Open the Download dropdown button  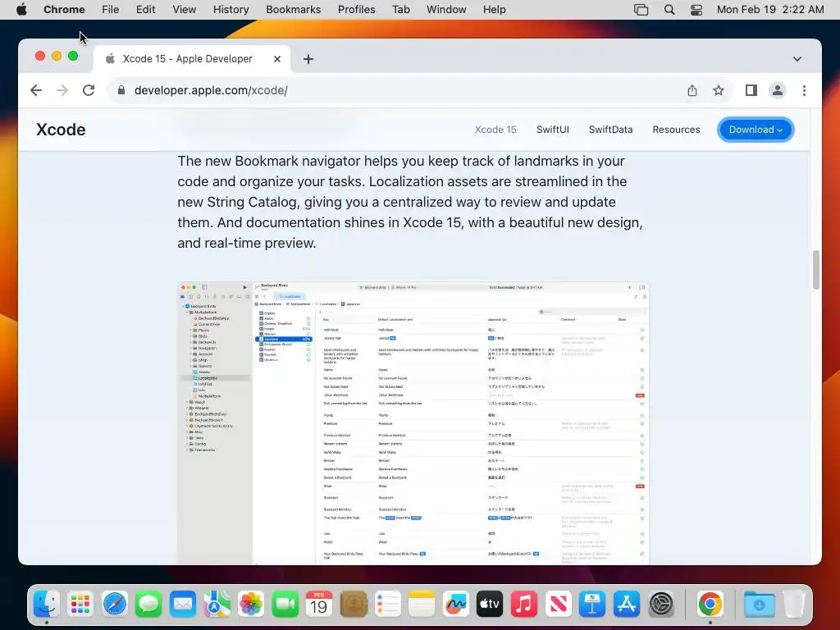tap(756, 130)
